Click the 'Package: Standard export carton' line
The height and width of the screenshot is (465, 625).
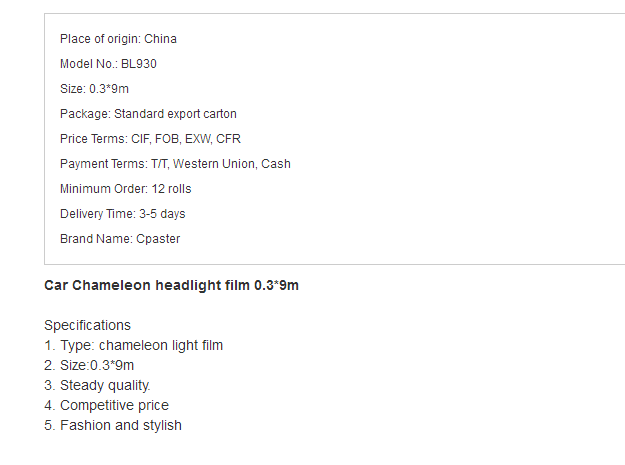tap(148, 114)
